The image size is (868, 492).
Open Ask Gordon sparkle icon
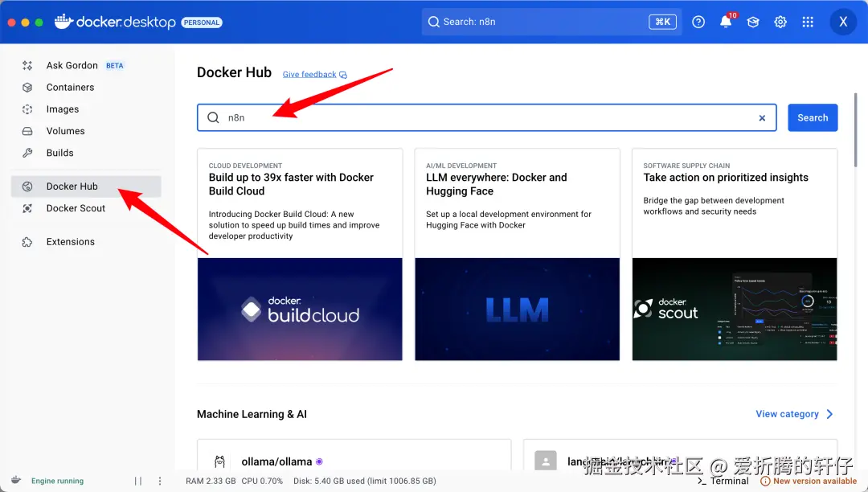tap(27, 65)
